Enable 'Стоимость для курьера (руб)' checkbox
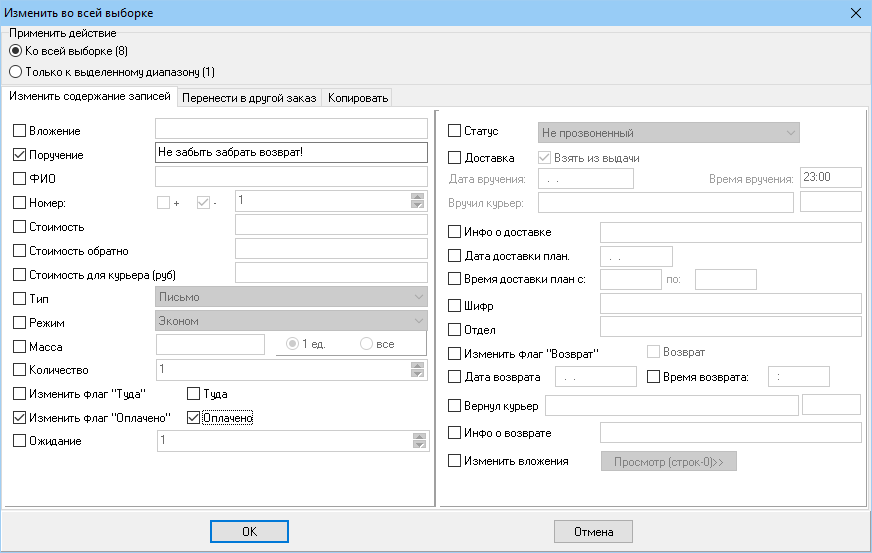The width and height of the screenshot is (872, 553). 19,274
